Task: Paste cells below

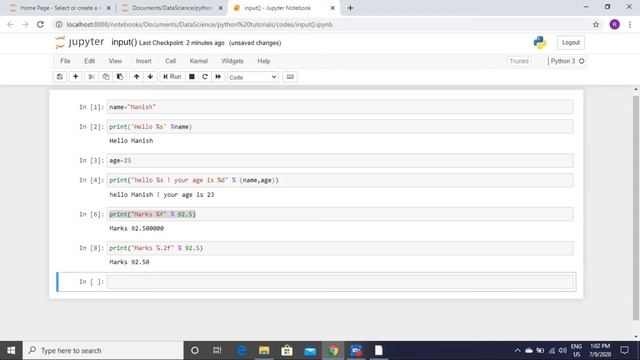Action: [120, 77]
